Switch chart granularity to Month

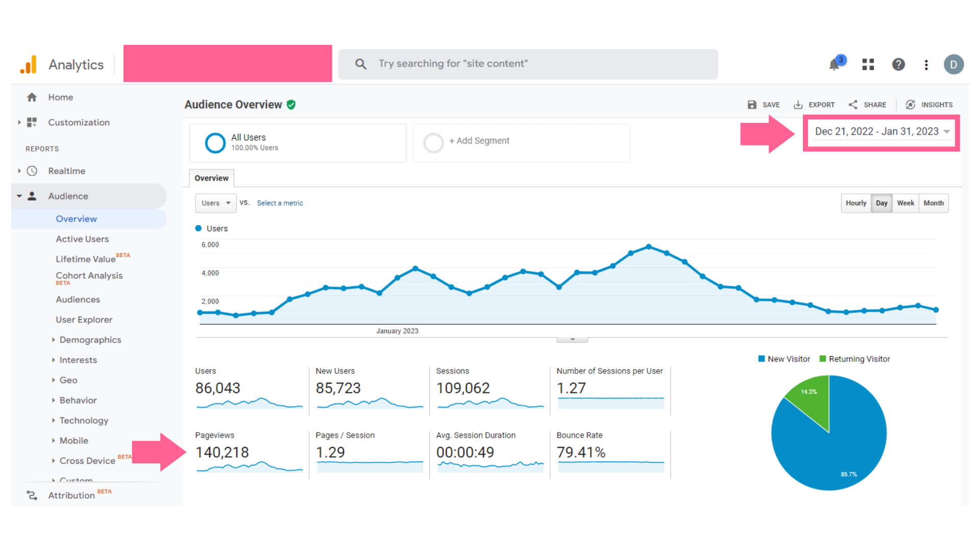934,203
